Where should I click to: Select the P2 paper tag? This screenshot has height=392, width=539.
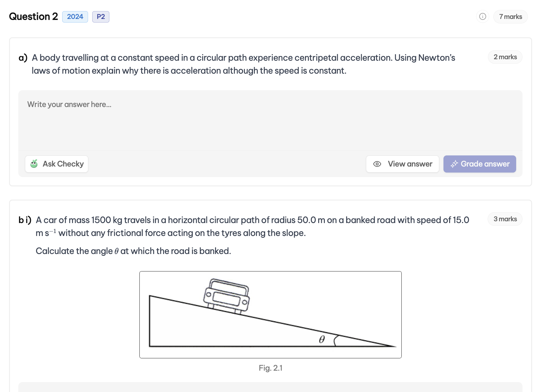click(x=101, y=17)
